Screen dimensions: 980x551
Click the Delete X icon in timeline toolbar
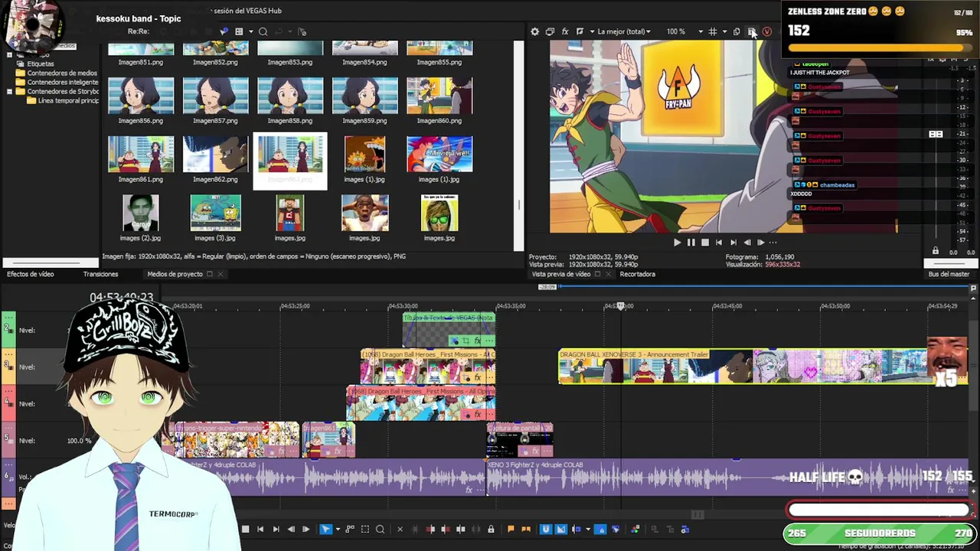[400, 529]
